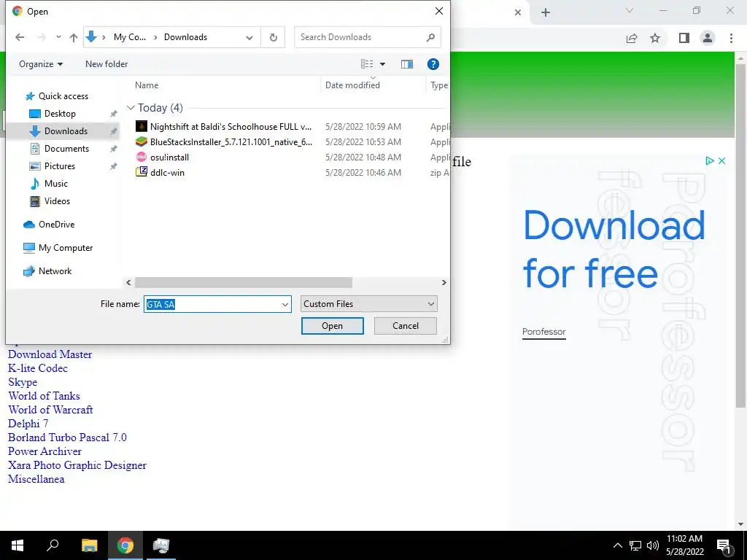The width and height of the screenshot is (747, 560).
Task: Open File Explorer from the taskbar
Action: click(89, 545)
